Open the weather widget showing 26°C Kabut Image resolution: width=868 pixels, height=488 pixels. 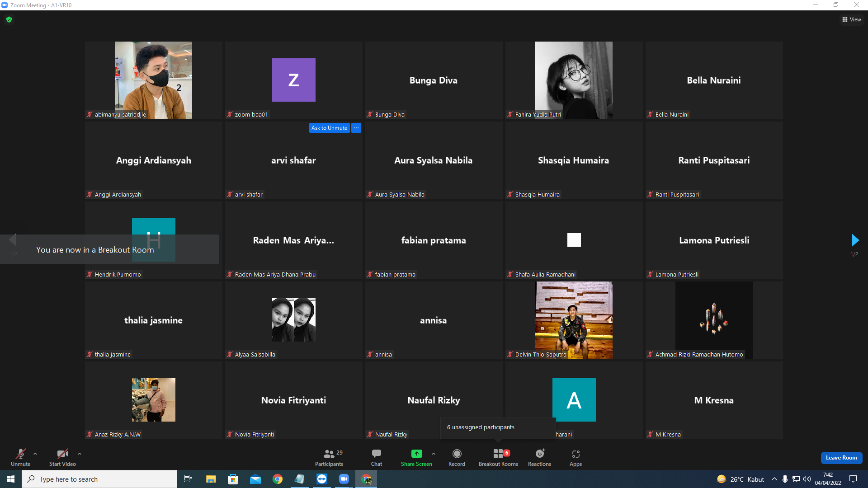[x=741, y=479]
